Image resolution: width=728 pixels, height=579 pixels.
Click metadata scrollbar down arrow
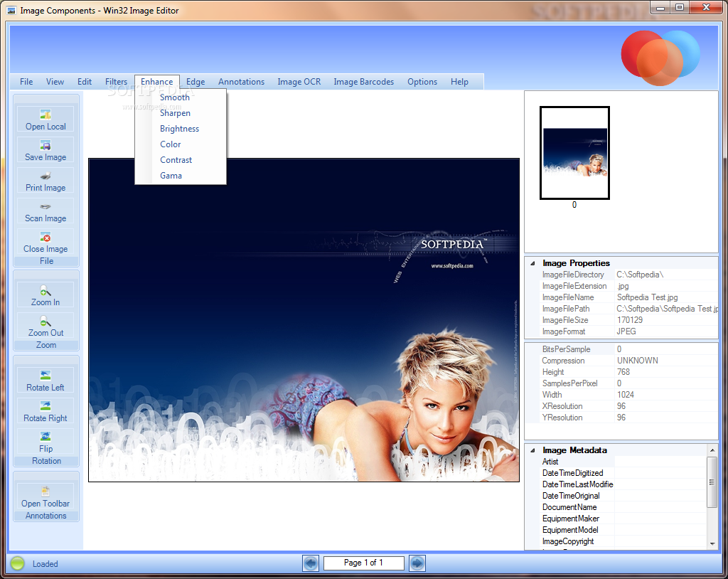click(712, 543)
